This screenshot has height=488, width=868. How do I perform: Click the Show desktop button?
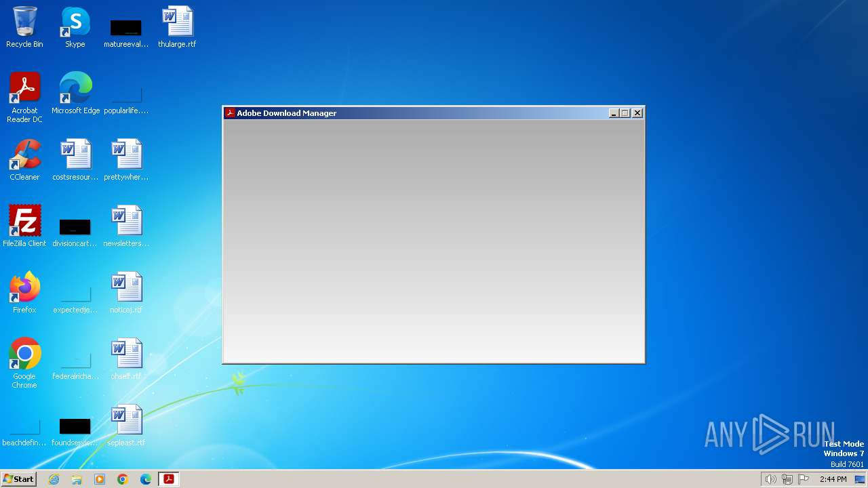pos(860,479)
